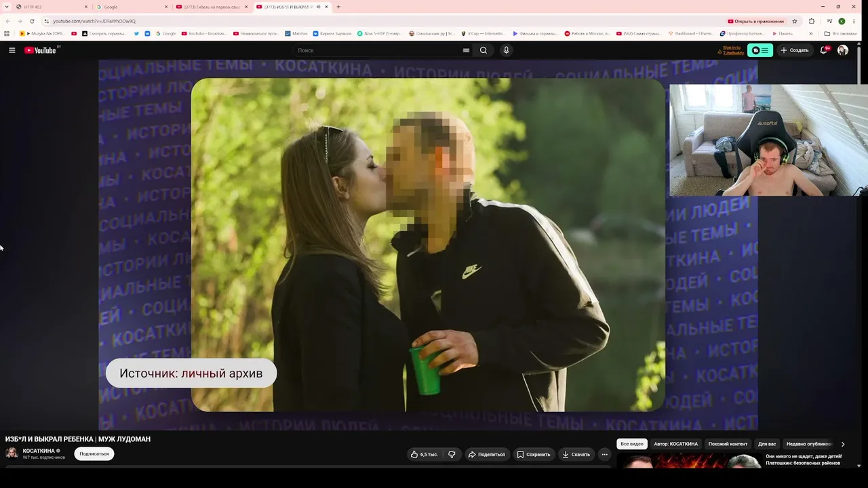Open the КОСАТКИНА channel avatar
Image resolution: width=868 pixels, height=488 pixels.
[x=12, y=453]
